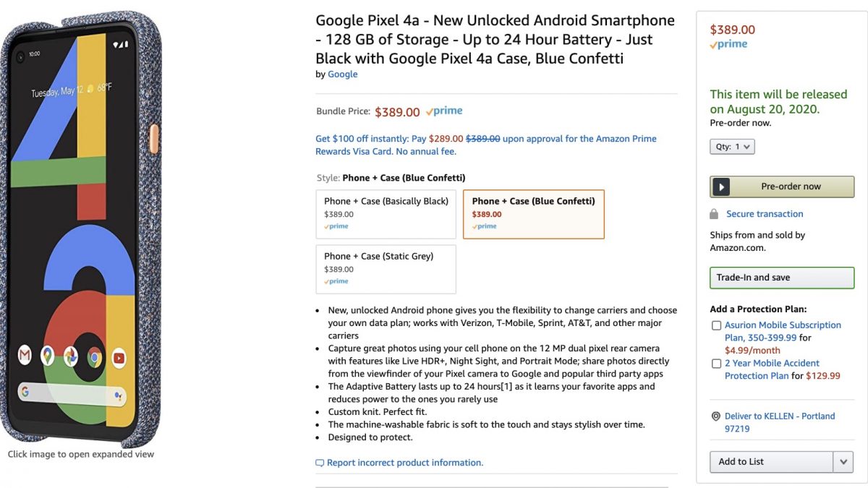868x488 pixels.
Task: Click the speech bubble report icon
Action: (320, 463)
